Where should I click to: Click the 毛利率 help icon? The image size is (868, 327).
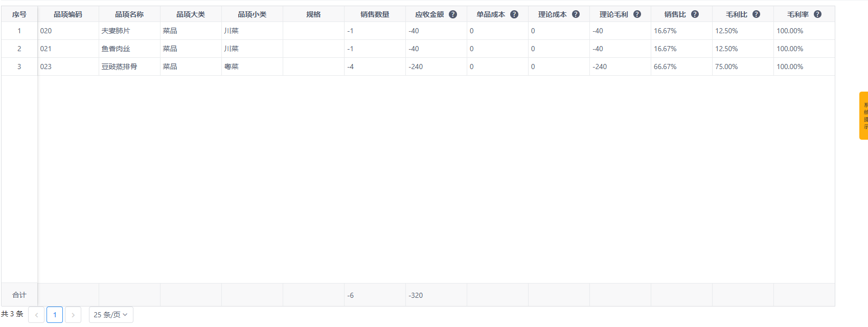[817, 14]
